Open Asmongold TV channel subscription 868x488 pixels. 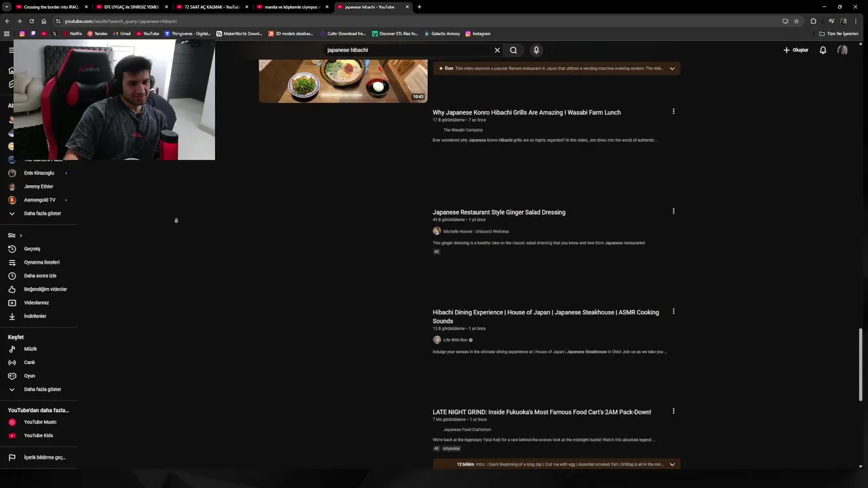39,200
